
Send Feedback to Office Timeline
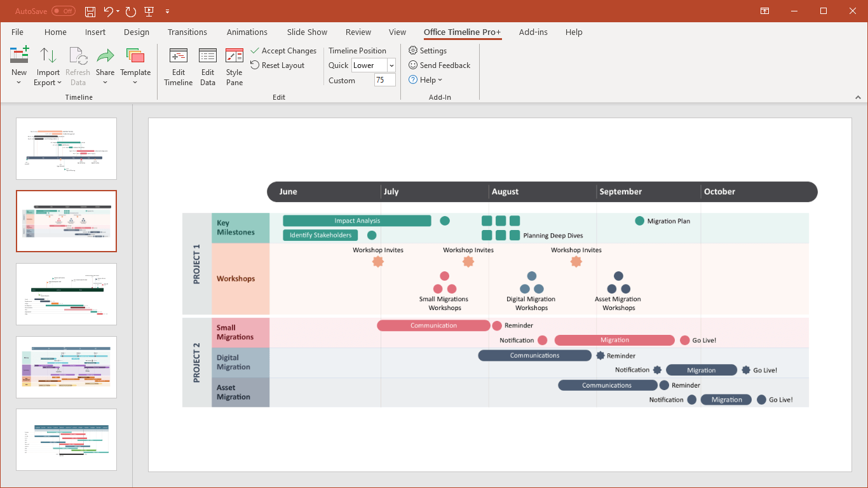click(440, 65)
